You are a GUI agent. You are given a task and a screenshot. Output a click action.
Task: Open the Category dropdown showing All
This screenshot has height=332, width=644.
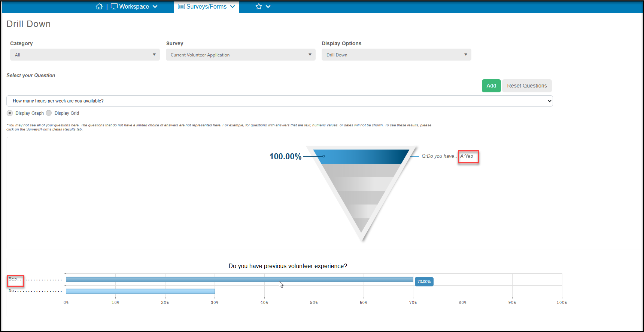pyautogui.click(x=85, y=55)
